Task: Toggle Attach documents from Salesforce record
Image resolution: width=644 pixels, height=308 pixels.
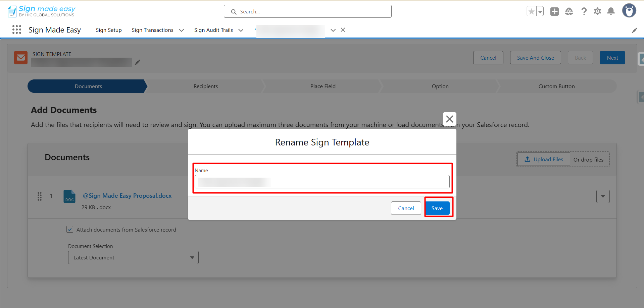Action: [x=70, y=230]
